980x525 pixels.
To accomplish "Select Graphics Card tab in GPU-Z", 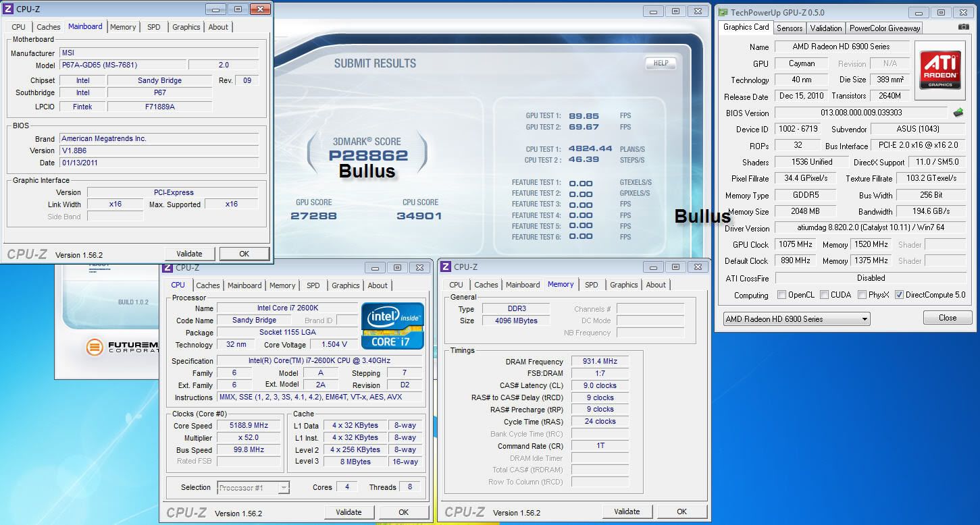I will [746, 27].
